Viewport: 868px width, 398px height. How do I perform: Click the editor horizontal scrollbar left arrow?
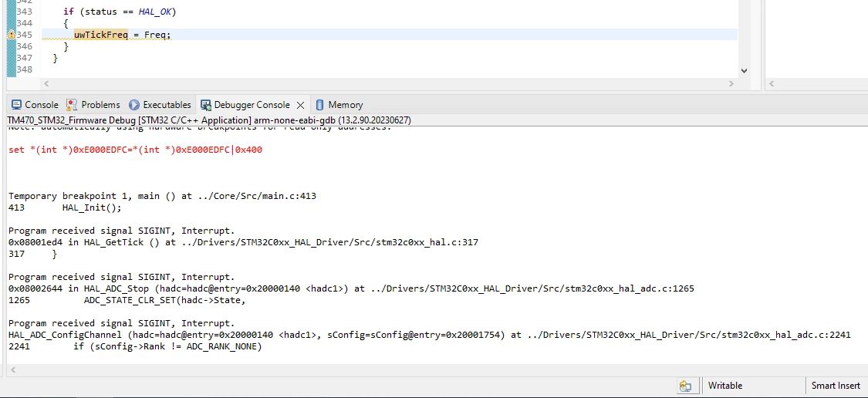coord(46,83)
